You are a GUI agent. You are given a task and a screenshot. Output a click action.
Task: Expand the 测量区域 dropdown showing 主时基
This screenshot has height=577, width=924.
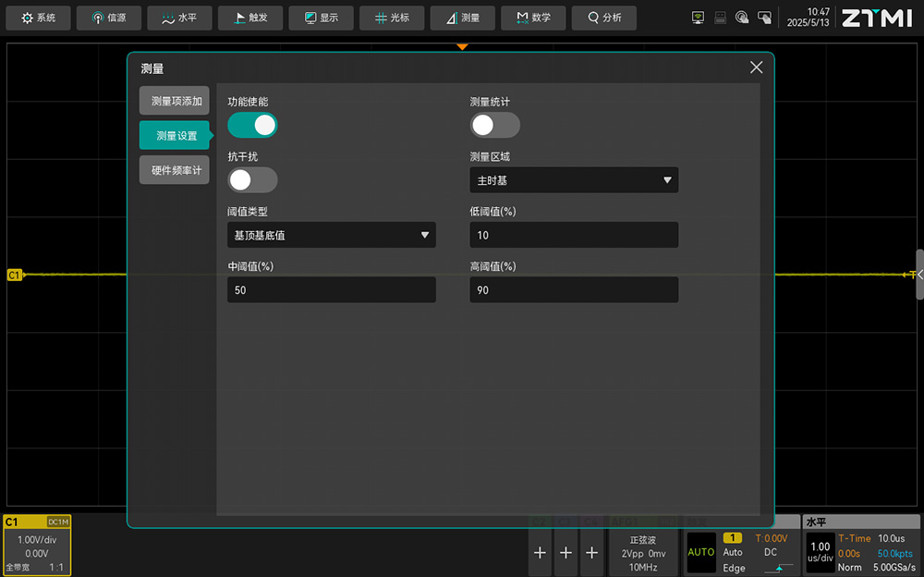point(574,180)
